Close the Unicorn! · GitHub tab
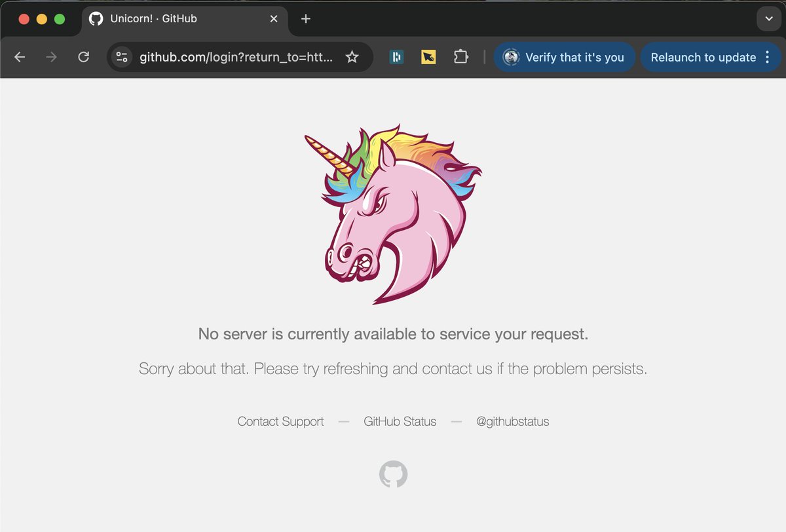The height and width of the screenshot is (532, 786). coord(274,18)
